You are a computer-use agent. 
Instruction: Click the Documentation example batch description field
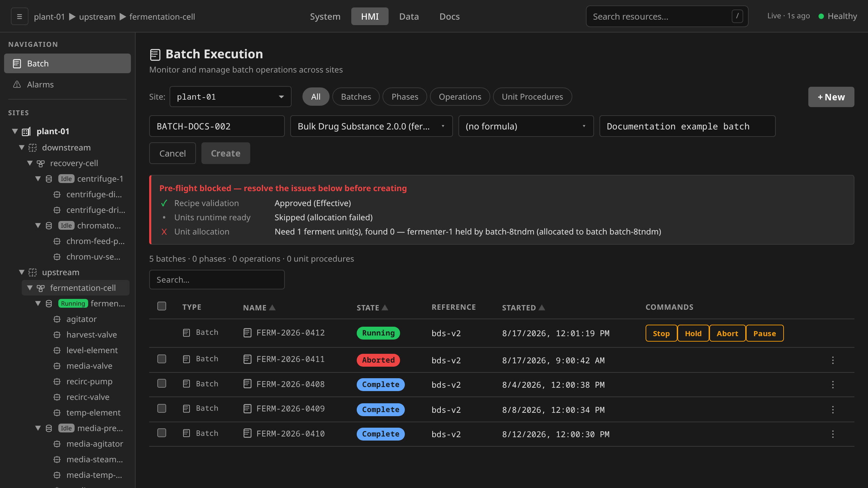point(687,126)
